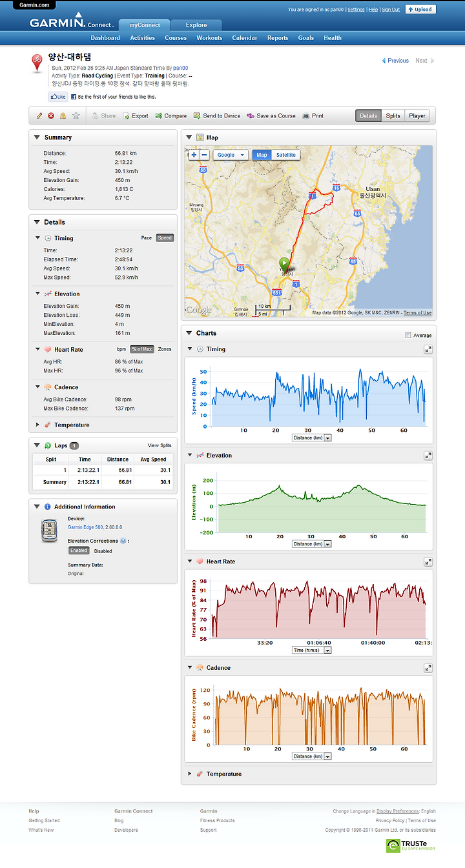
Task: Click the Garmin Connect logo
Action: point(71,21)
